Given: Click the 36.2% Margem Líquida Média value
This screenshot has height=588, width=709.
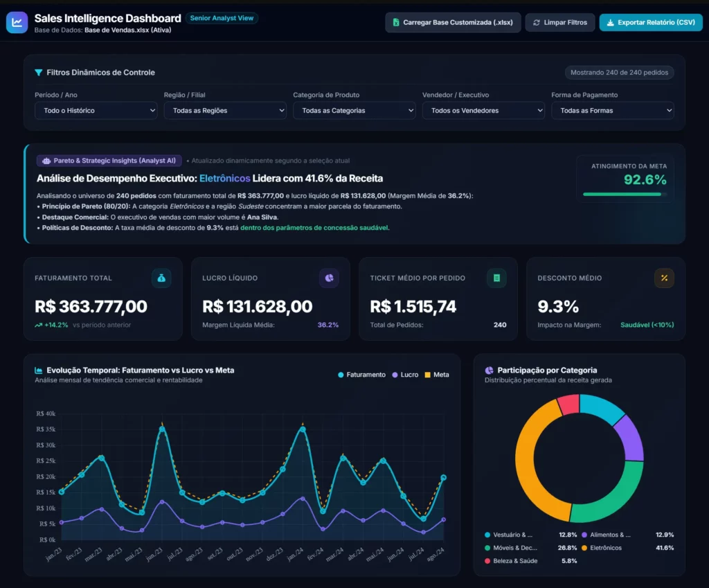Looking at the screenshot, I should [327, 325].
